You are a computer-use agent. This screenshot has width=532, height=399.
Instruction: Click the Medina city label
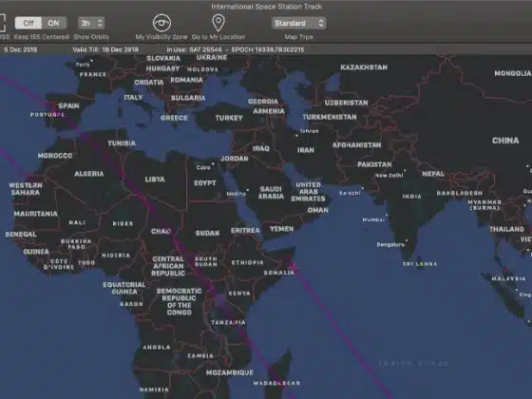point(237,194)
